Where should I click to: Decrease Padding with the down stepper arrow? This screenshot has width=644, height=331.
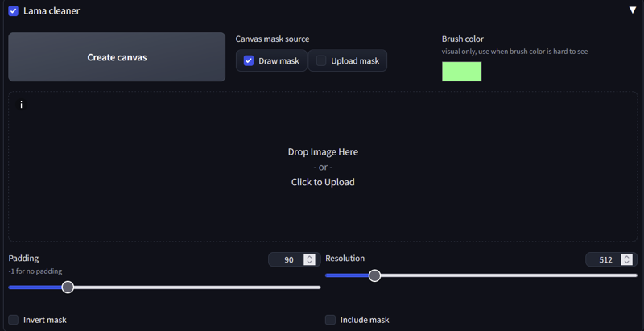pos(309,263)
